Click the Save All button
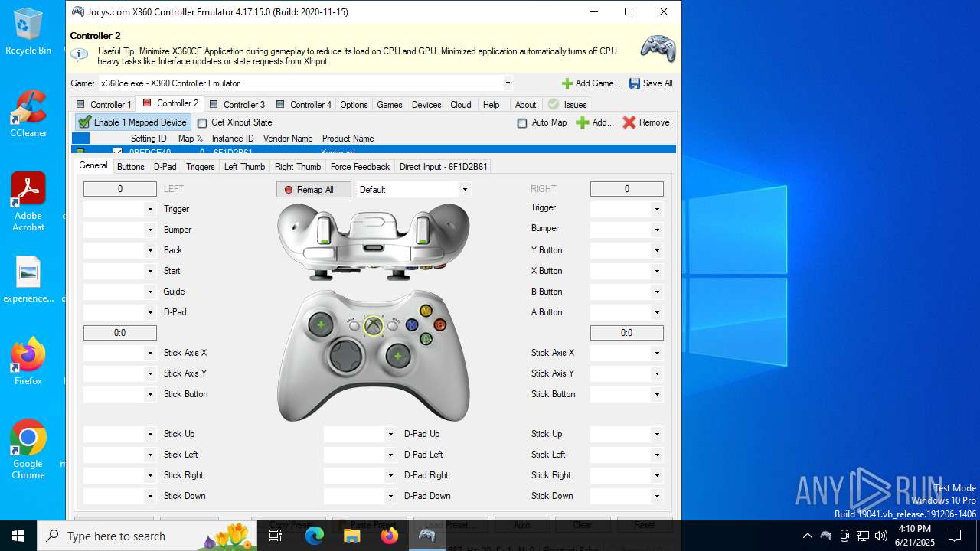 651,83
